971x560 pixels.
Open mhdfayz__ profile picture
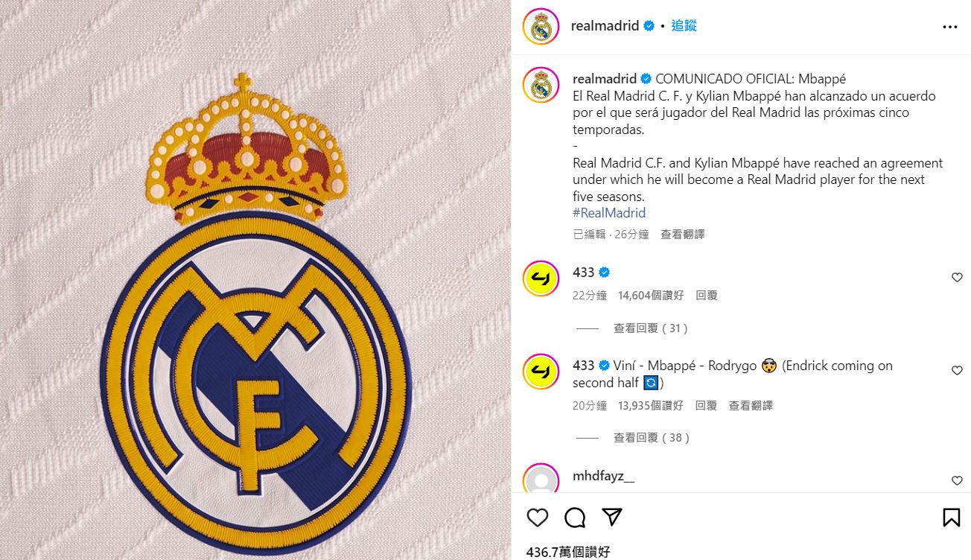click(x=541, y=479)
